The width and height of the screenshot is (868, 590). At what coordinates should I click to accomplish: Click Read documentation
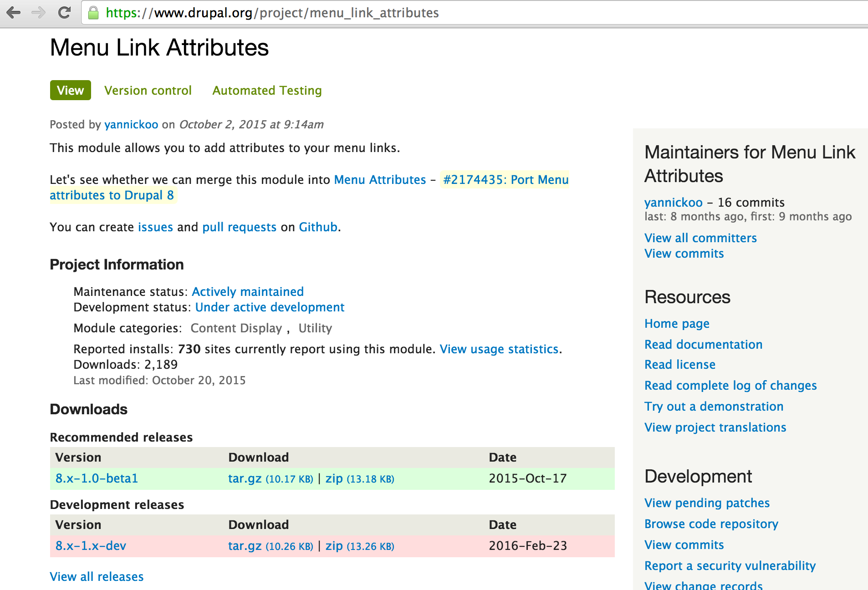[x=703, y=344]
